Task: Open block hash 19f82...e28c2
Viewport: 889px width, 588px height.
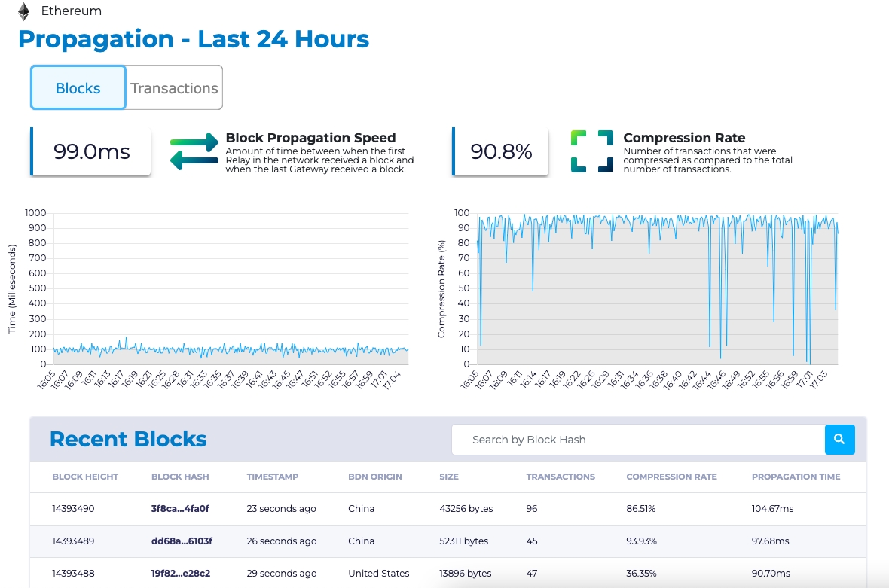Action: pos(181,574)
